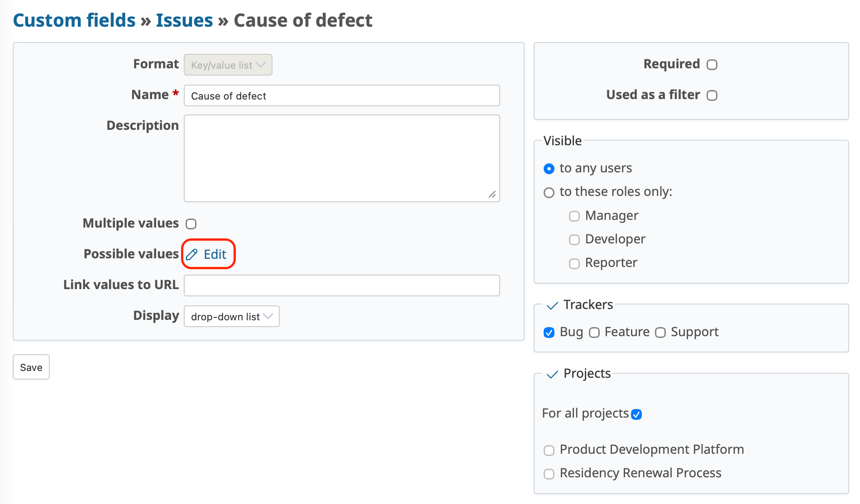Open the Issues breadcrumb link
This screenshot has width=860, height=504.
click(184, 20)
